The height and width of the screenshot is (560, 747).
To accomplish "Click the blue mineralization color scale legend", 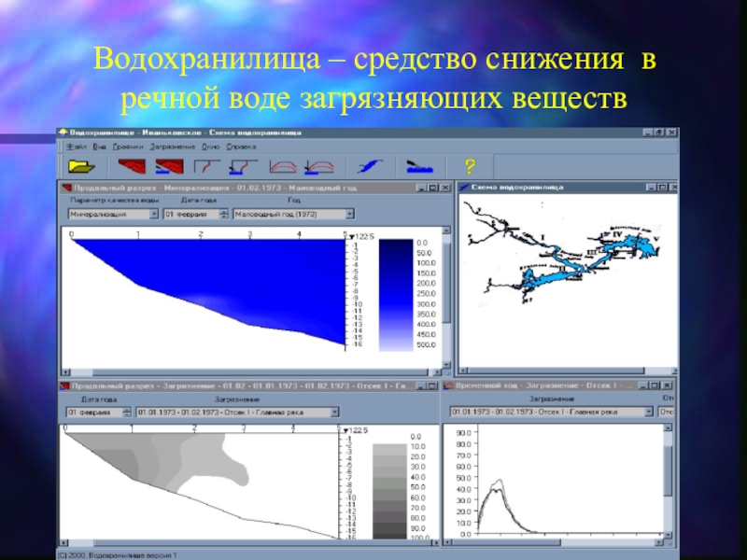I will pos(395,295).
